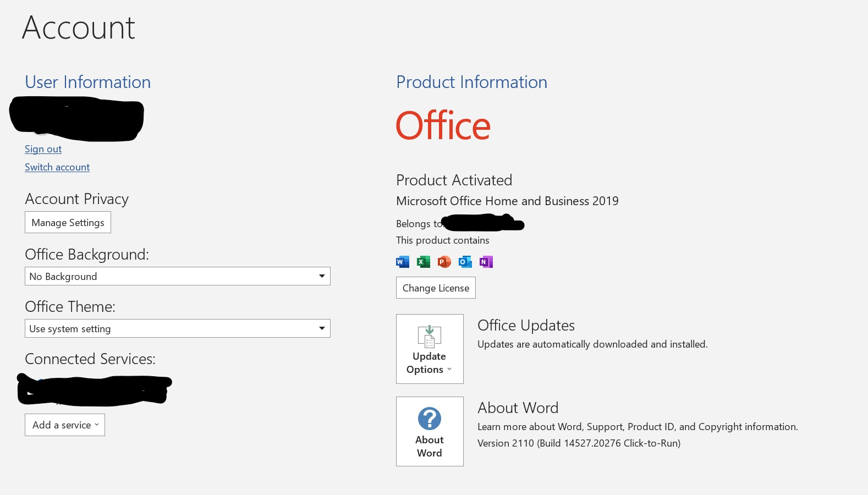Click the Sign out link
This screenshot has width=868, height=495.
(x=43, y=149)
